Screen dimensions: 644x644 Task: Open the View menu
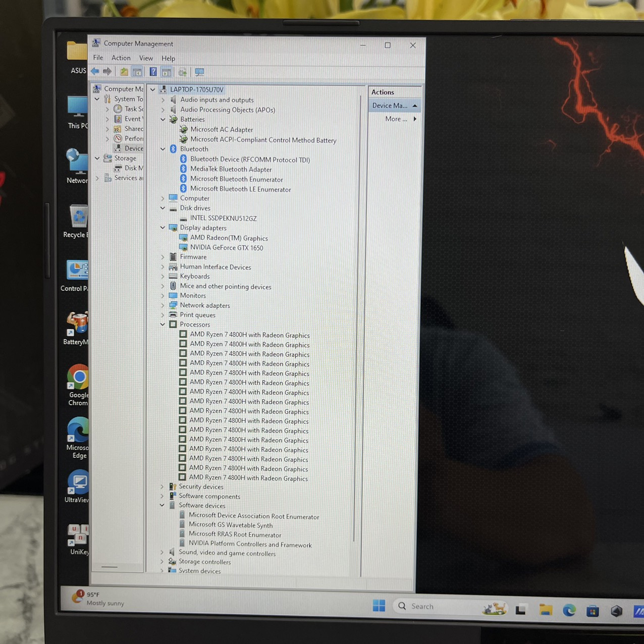[x=146, y=58]
